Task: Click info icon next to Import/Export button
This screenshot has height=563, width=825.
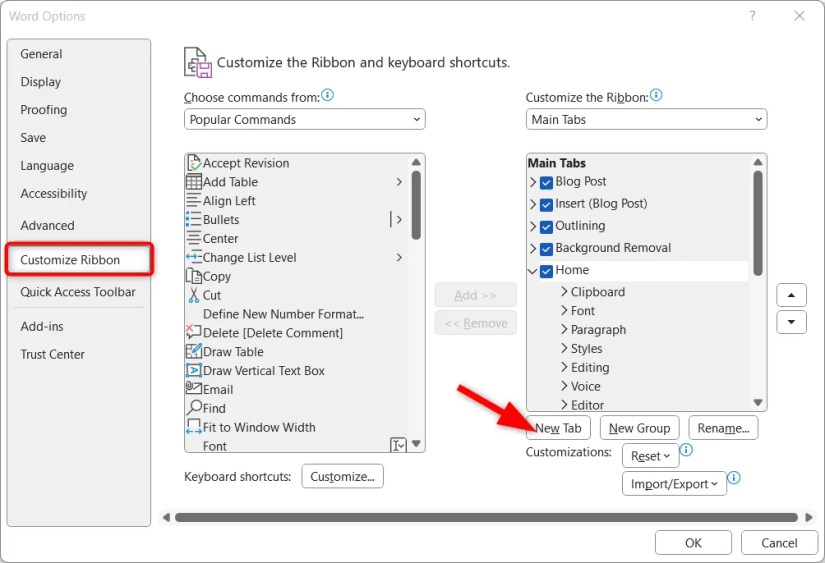Action: [x=733, y=478]
